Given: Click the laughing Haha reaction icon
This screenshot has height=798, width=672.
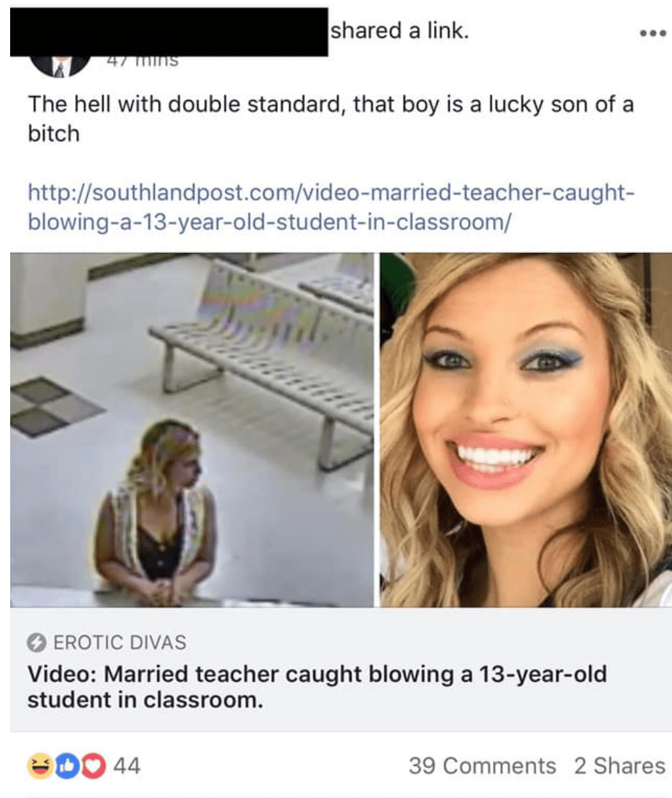Looking at the screenshot, I should tap(41, 766).
